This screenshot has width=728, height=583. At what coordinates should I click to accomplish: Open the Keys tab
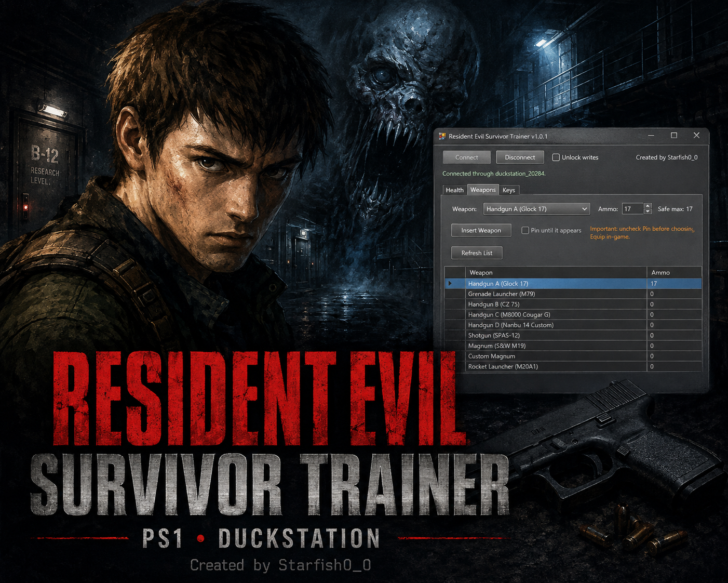[509, 190]
